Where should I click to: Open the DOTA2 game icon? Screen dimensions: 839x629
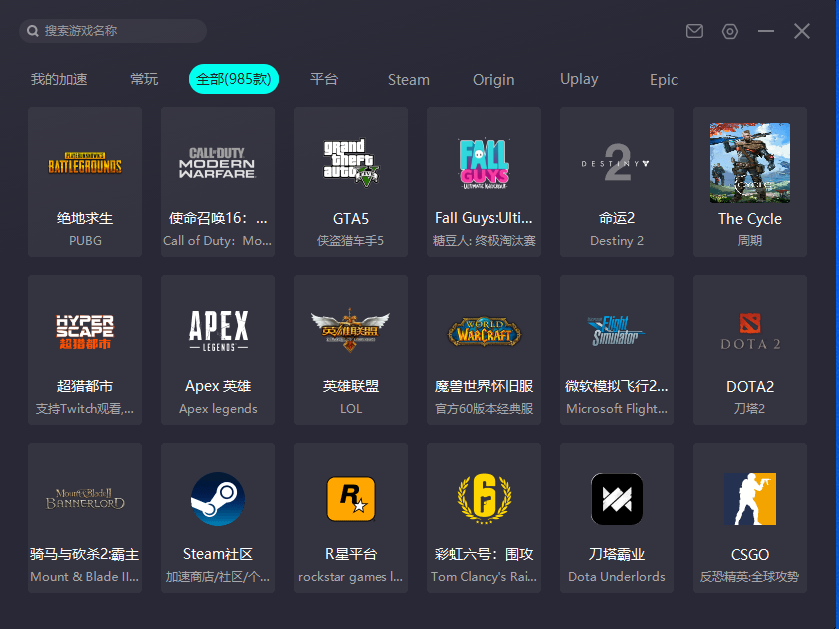point(749,331)
